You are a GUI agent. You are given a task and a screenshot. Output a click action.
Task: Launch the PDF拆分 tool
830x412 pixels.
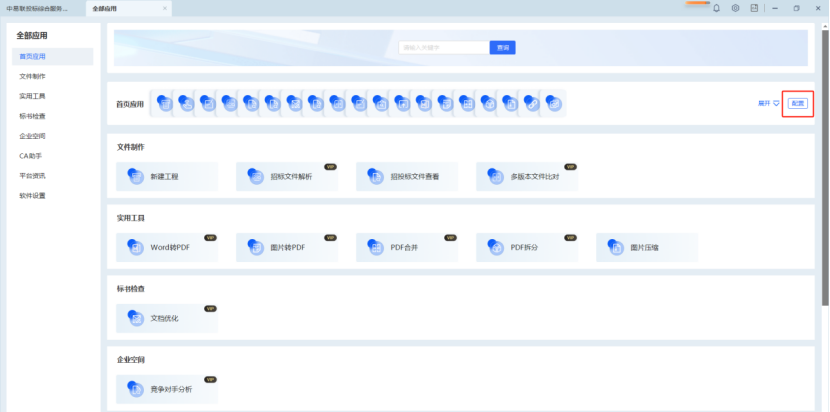click(x=526, y=247)
